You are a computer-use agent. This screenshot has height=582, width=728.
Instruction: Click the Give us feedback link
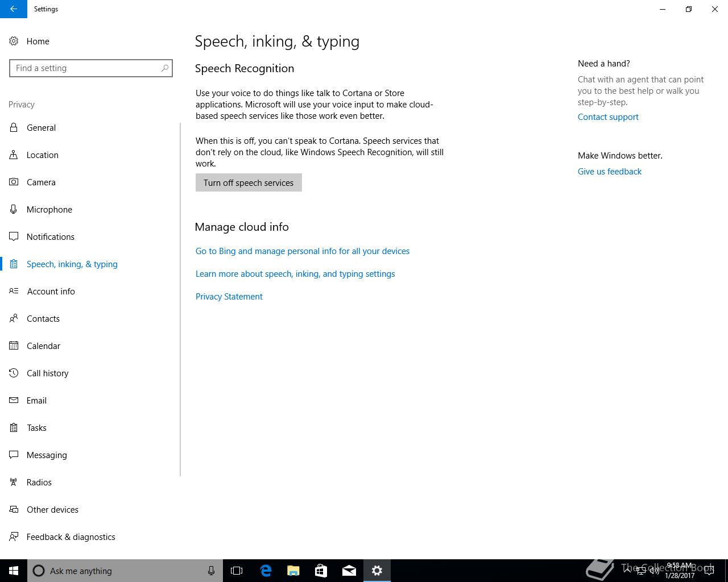(x=610, y=172)
